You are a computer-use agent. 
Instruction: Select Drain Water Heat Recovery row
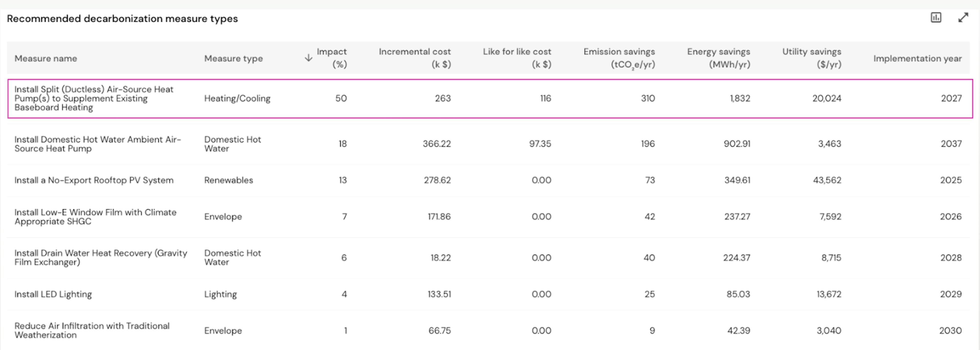(x=101, y=258)
